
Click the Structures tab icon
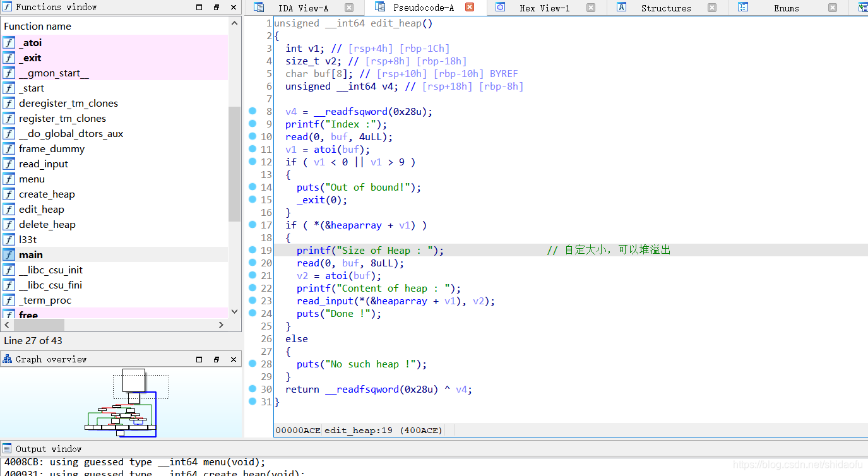coord(622,8)
